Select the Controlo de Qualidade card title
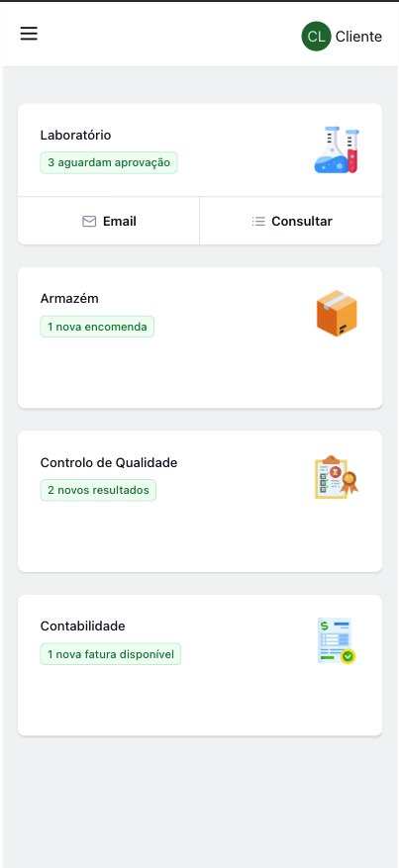 pyautogui.click(x=109, y=463)
